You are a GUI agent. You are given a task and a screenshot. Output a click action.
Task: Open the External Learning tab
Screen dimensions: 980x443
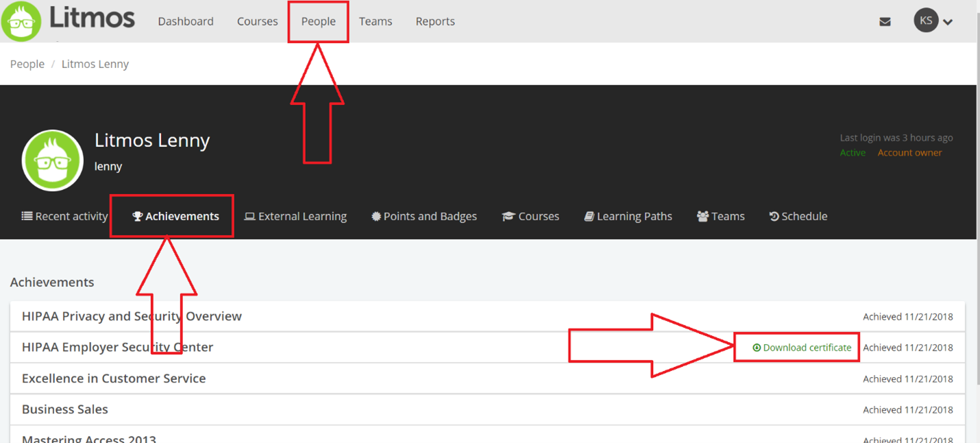(x=295, y=216)
